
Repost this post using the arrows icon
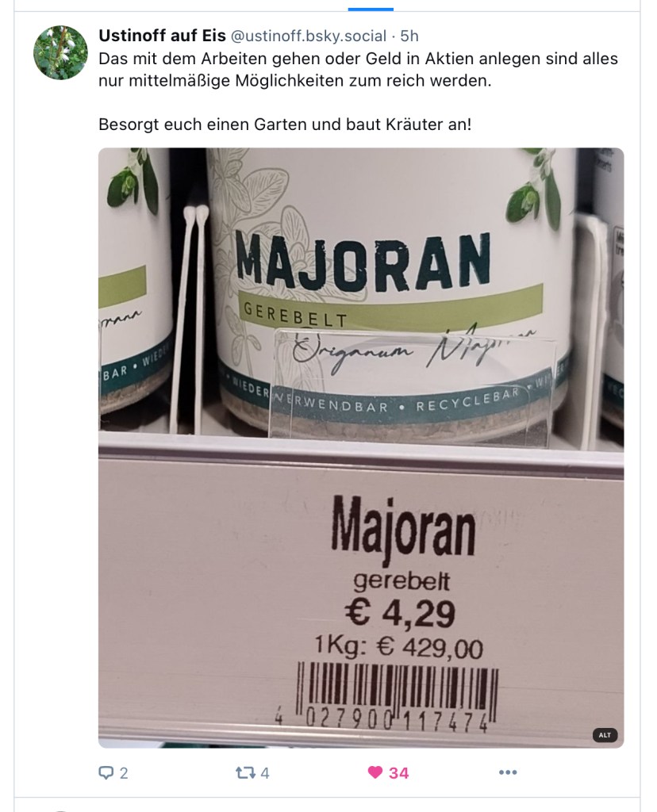[x=245, y=773]
